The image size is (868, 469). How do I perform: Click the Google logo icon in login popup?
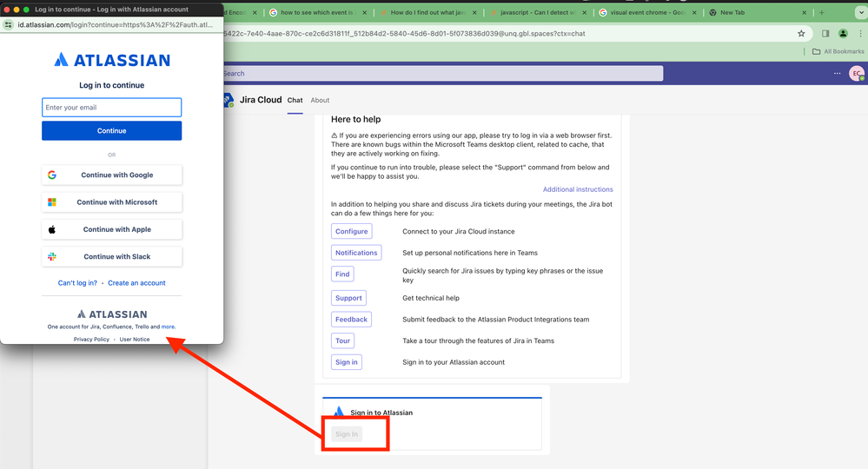click(52, 175)
